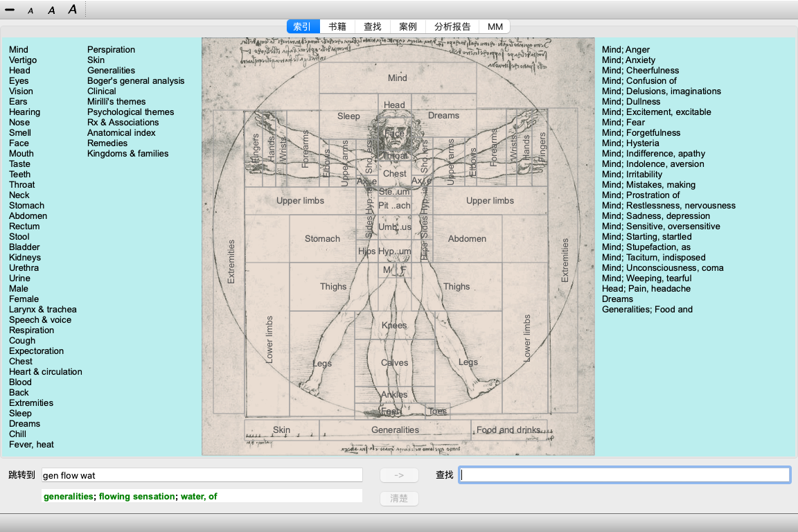798x532 pixels.
Task: Open Kingdoms & families in the index
Action: coord(127,154)
